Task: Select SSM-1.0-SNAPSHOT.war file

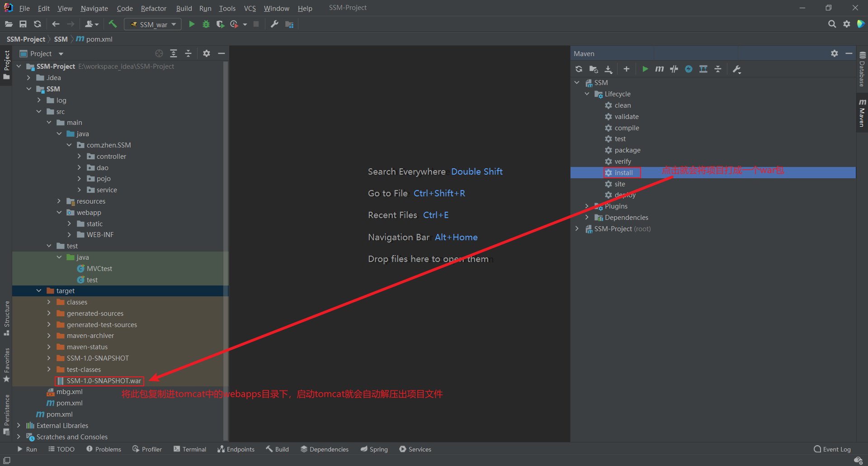Action: tap(104, 381)
